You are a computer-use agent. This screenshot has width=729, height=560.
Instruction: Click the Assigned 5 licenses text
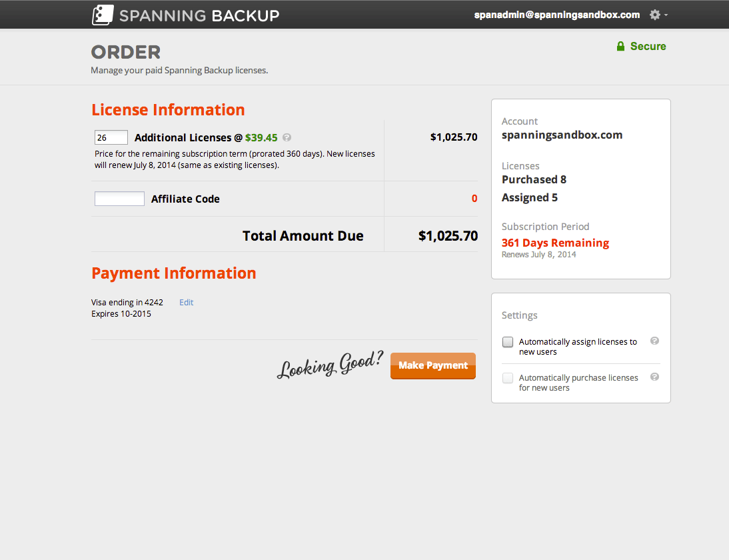pyautogui.click(x=530, y=198)
